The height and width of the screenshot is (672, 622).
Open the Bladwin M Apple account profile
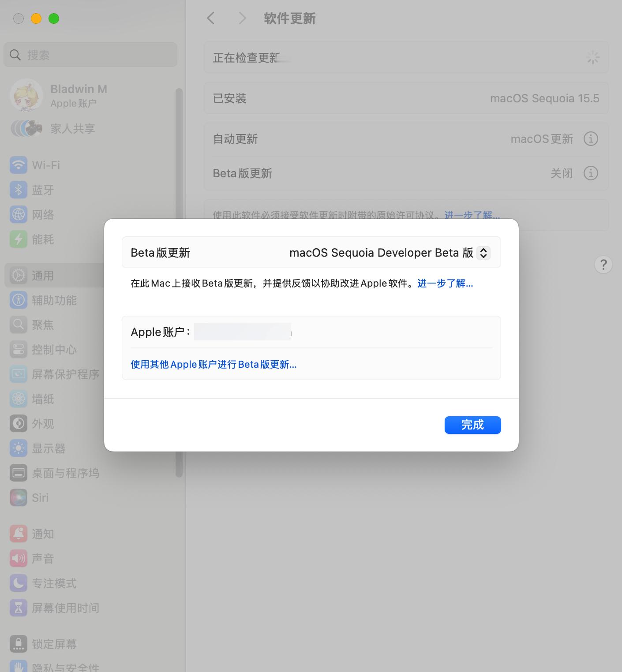(x=59, y=95)
